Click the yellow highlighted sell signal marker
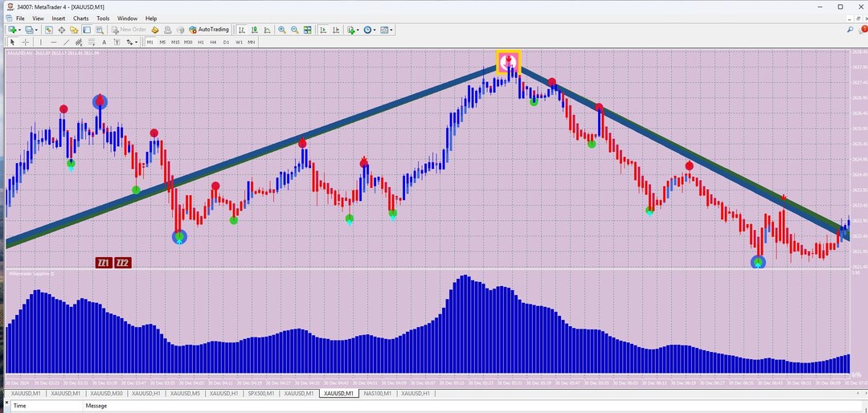Image resolution: width=868 pixels, height=413 pixels. (x=508, y=62)
